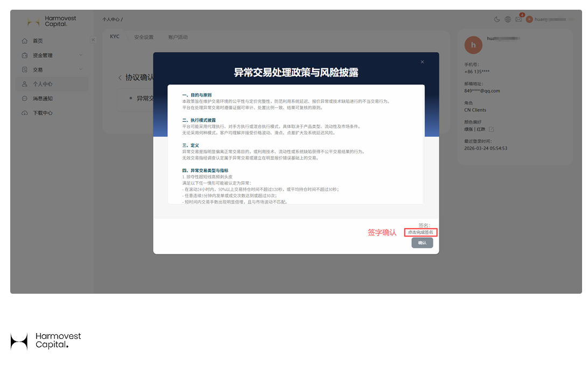
Task: Click the phone number +86 135****
Action: click(x=477, y=72)
